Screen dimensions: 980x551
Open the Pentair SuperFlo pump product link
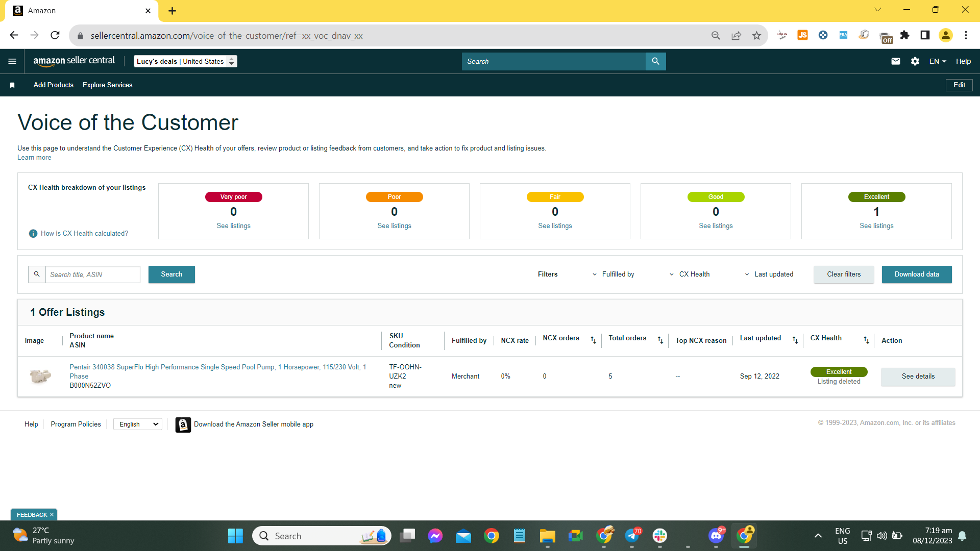(x=218, y=371)
